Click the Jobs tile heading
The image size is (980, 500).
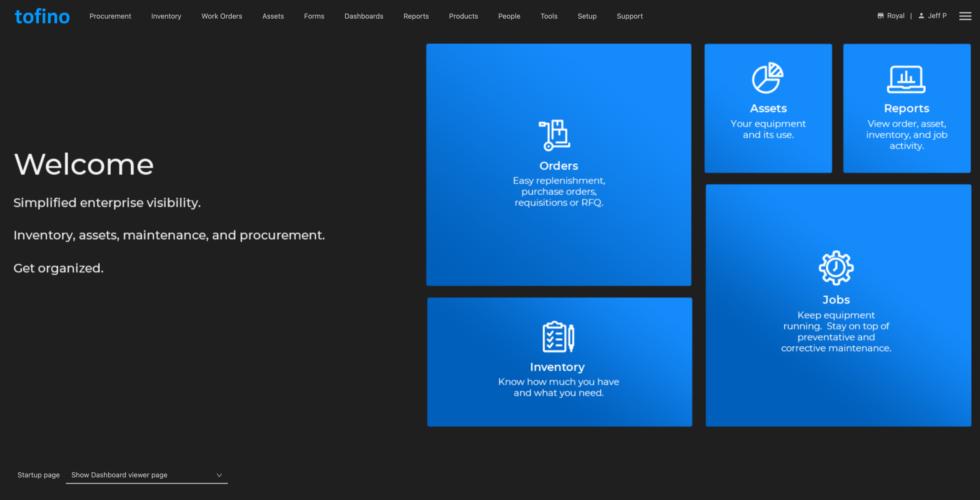(x=836, y=300)
